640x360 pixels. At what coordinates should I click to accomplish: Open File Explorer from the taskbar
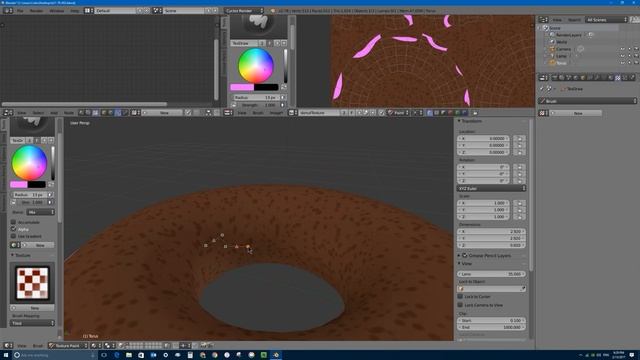129,355
